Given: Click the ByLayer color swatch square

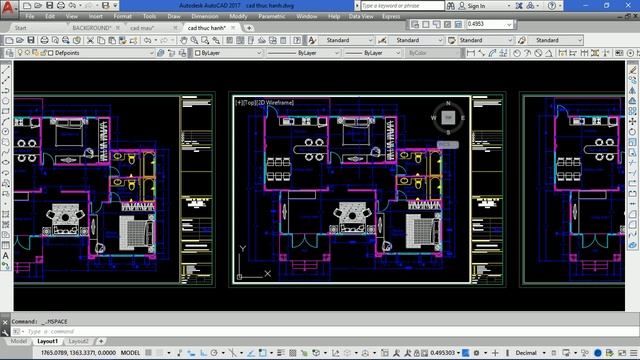Looking at the screenshot, I should click(198, 53).
